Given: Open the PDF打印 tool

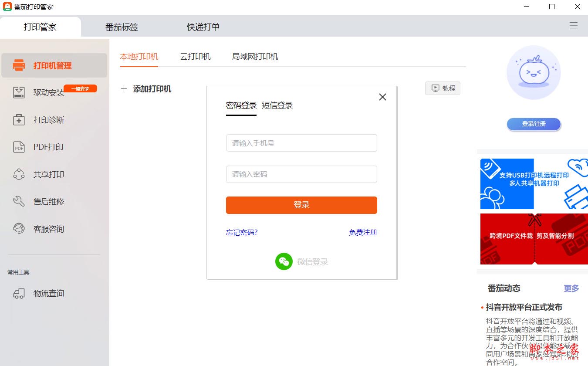Looking at the screenshot, I should point(48,147).
